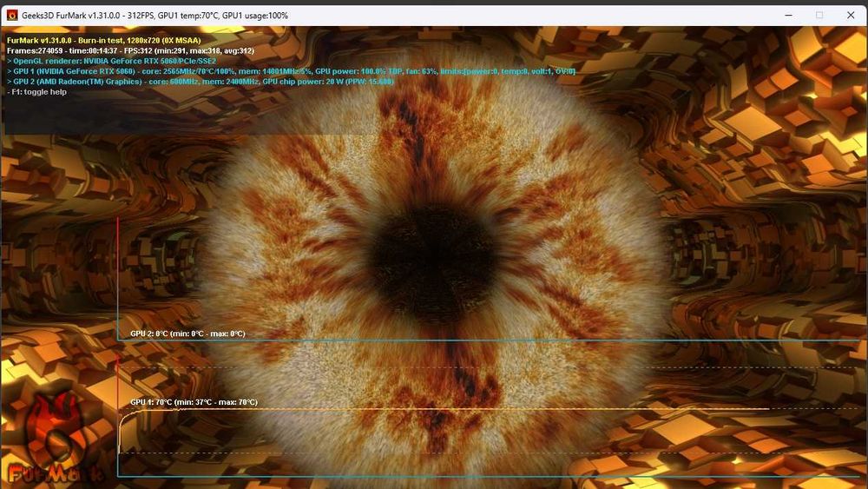Viewport: 868px width, 489px height.
Task: Click the 'Frames:274059' statistics line
Action: coord(131,51)
